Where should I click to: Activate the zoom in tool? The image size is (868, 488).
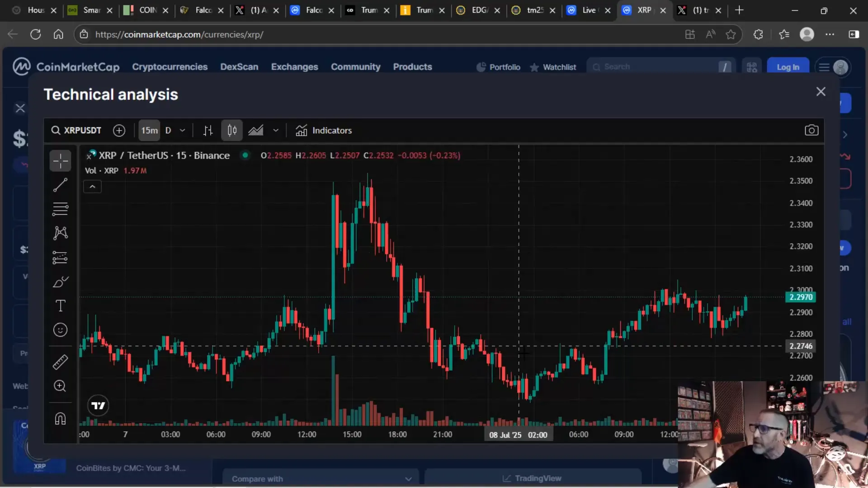click(x=60, y=386)
